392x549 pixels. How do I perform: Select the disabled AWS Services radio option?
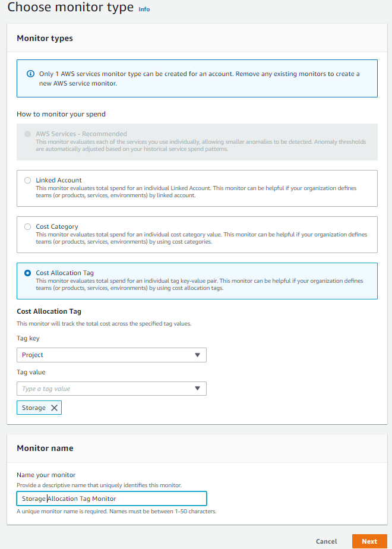coord(27,134)
